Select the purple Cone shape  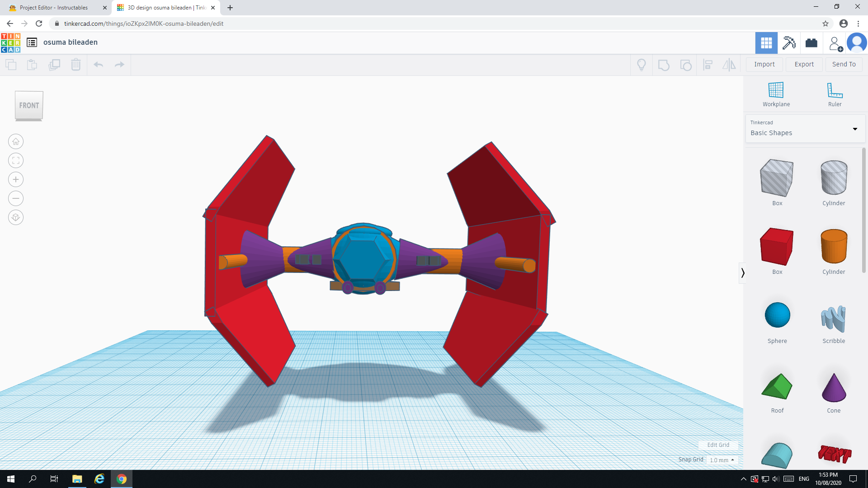point(834,388)
